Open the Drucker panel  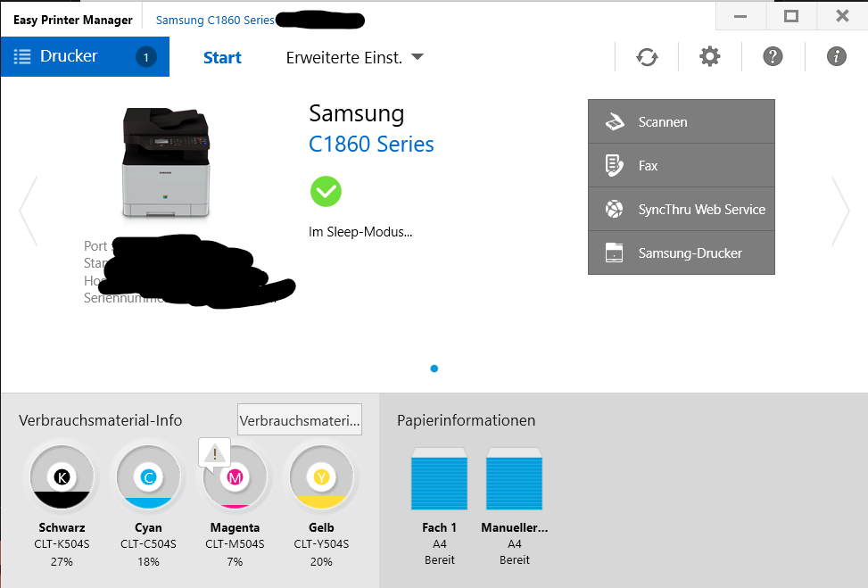coord(86,56)
